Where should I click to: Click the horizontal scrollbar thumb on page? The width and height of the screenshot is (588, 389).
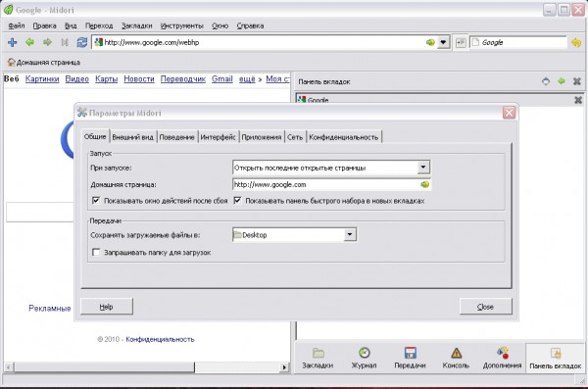[x=104, y=367]
